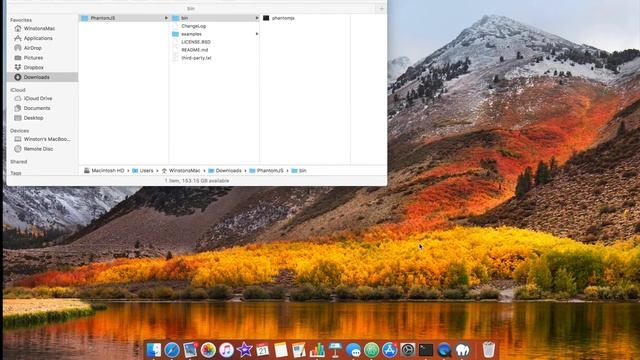Select Downloads in the Finder sidebar
The image size is (640, 360).
point(42,77)
